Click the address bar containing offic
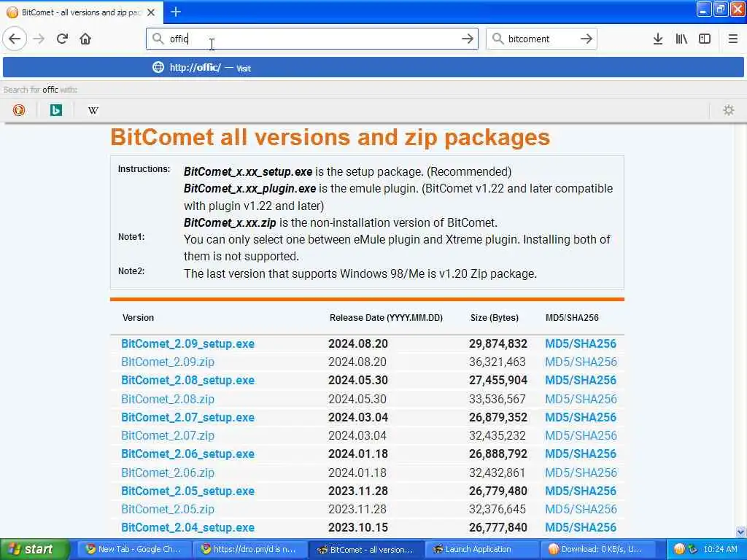The width and height of the screenshot is (747, 560). [x=312, y=39]
